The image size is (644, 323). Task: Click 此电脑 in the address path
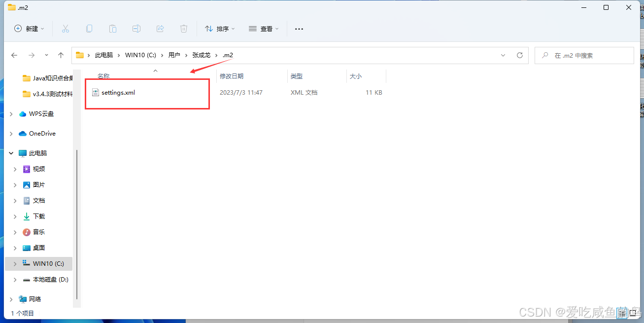(x=104, y=55)
